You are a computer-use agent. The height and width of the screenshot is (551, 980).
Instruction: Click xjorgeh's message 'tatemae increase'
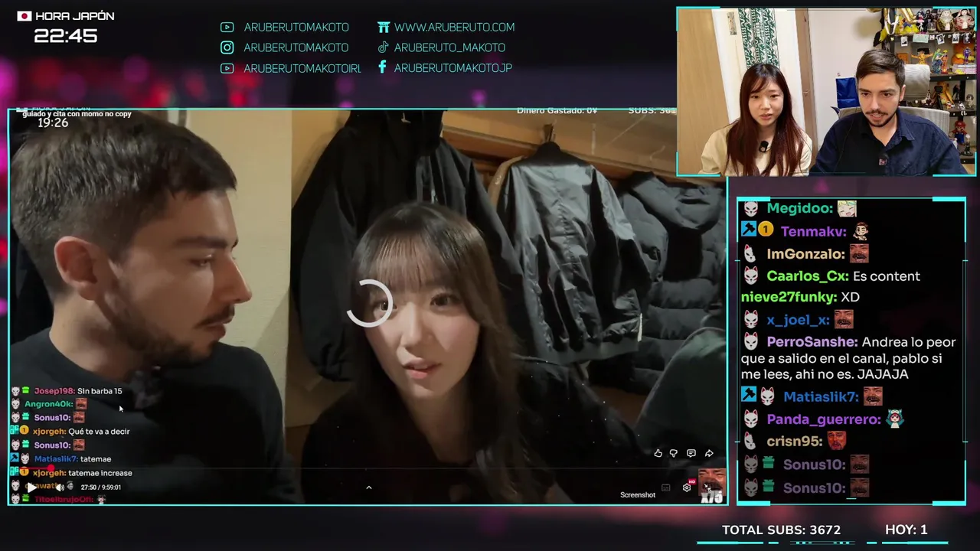click(x=100, y=473)
